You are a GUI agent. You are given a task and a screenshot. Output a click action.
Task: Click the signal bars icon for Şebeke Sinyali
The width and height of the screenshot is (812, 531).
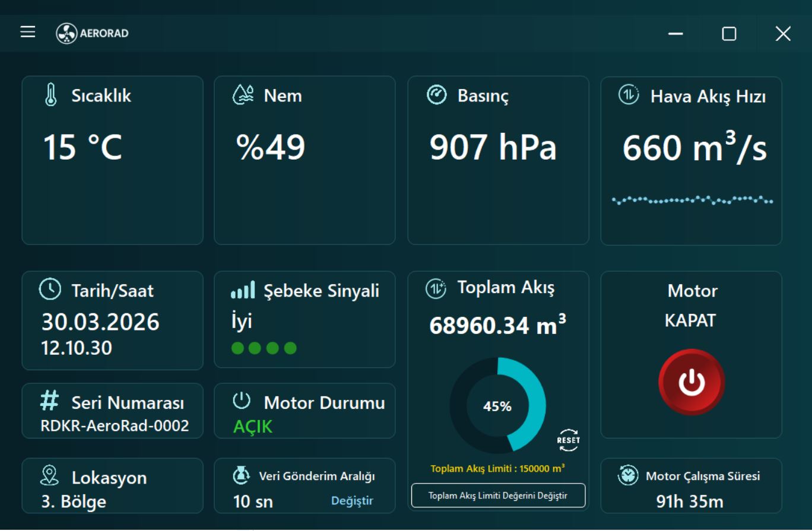242,290
